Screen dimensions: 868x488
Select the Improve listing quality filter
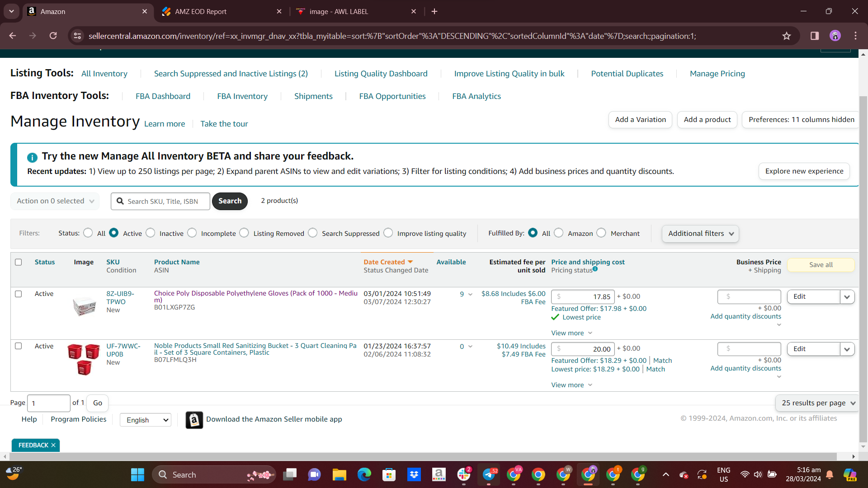coord(388,233)
